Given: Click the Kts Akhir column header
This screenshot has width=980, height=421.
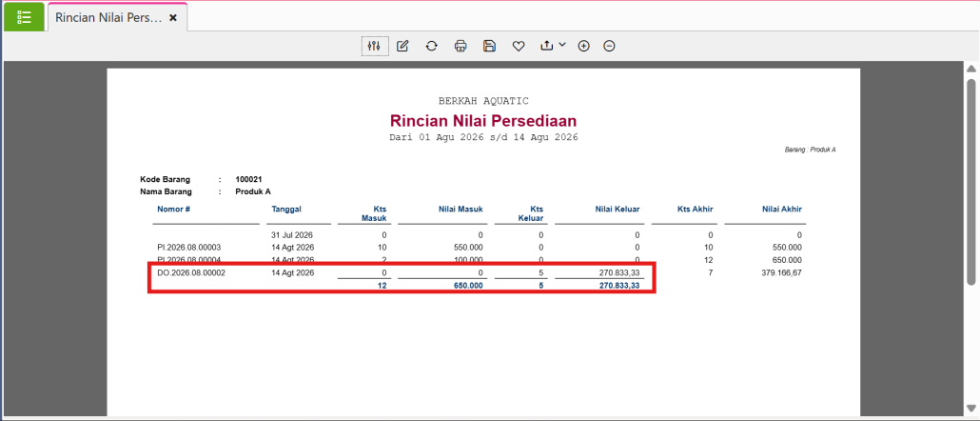Looking at the screenshot, I should tap(696, 209).
